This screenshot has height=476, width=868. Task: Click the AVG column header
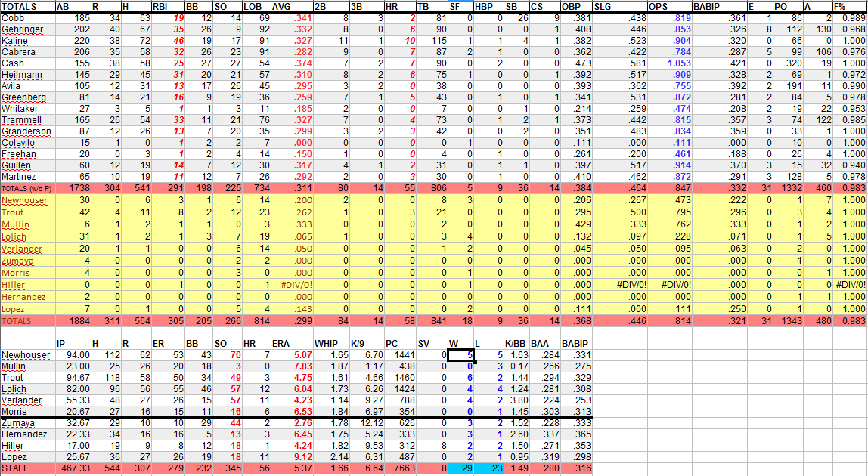(292, 7)
